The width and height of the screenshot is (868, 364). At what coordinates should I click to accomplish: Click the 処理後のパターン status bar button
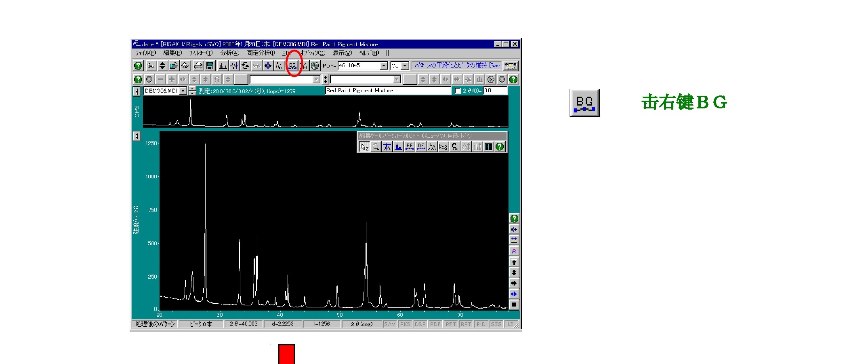[x=155, y=324]
